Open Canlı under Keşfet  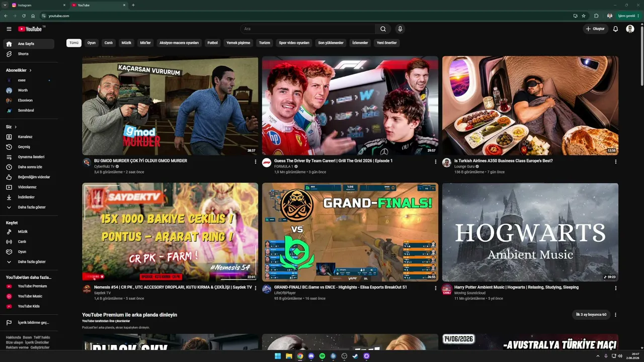pyautogui.click(x=29, y=242)
